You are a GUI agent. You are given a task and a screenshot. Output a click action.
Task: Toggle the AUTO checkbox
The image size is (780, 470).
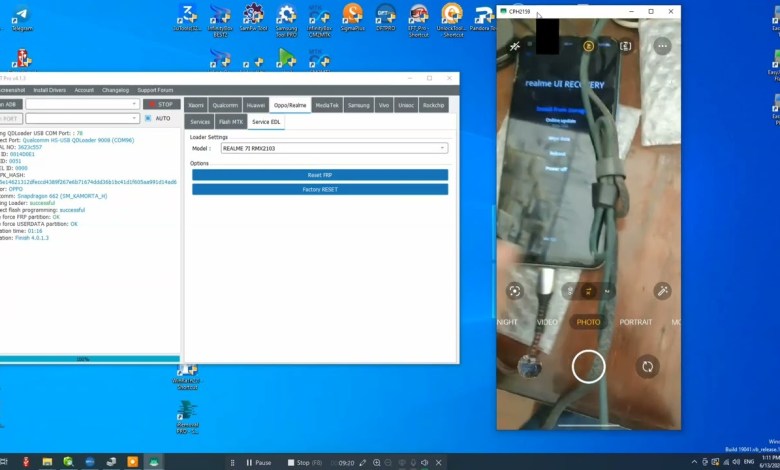[148, 118]
